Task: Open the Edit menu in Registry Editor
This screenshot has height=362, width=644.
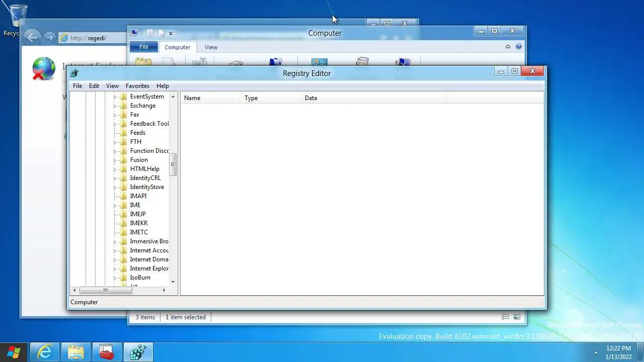Action: (x=94, y=86)
